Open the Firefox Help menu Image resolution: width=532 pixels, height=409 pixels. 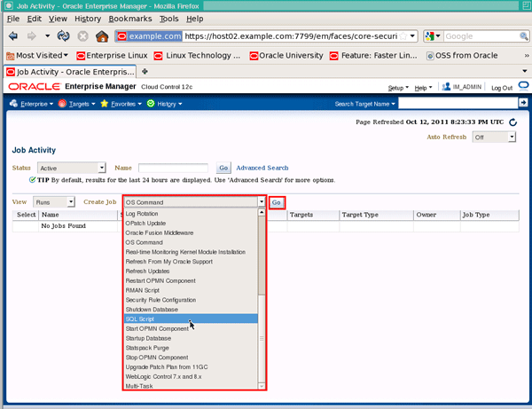click(x=195, y=19)
